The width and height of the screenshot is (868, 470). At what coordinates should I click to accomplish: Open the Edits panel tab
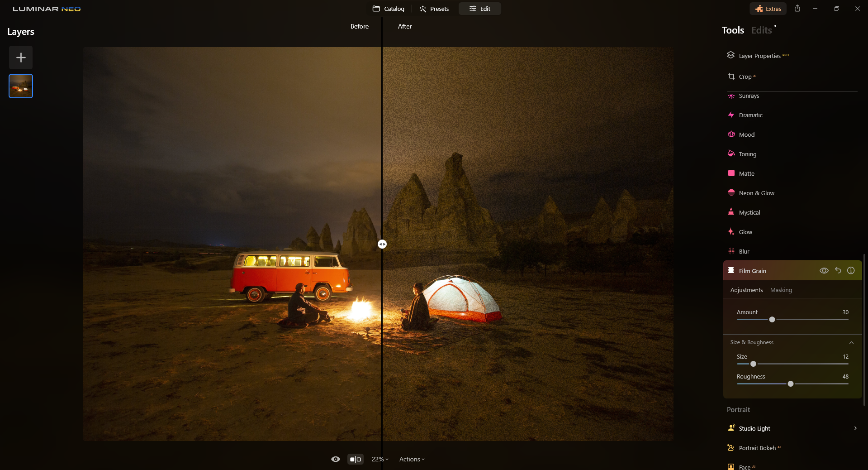(762, 30)
